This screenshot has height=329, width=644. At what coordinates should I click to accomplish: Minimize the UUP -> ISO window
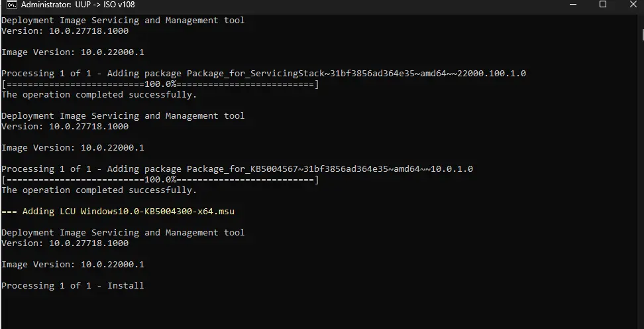[573, 5]
